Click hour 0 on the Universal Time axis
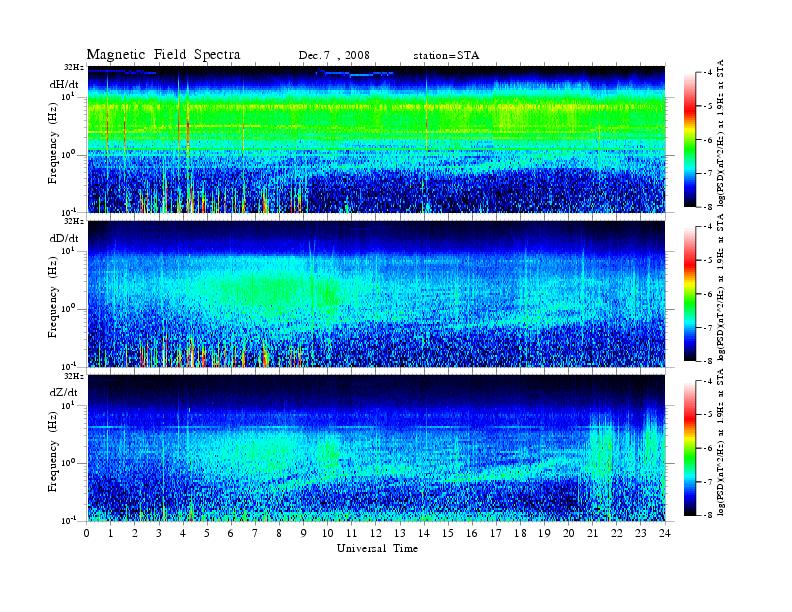This screenshot has height=612, width=792. point(87,533)
